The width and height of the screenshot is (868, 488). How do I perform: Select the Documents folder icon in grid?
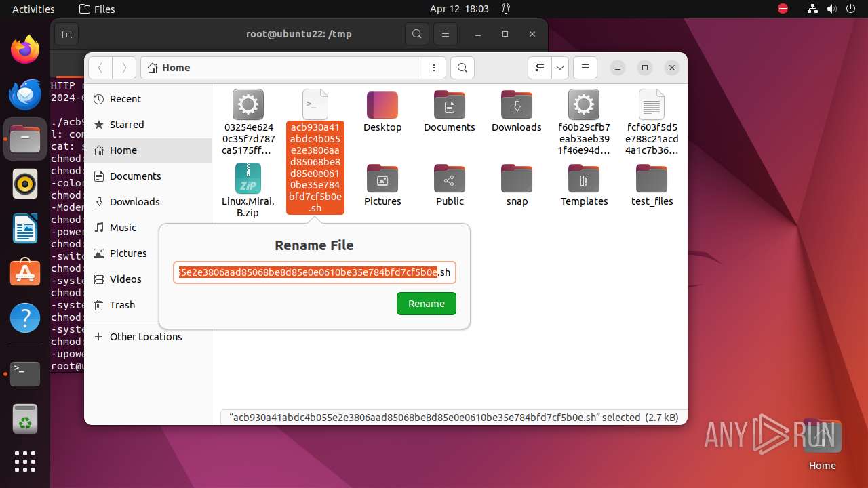pos(450,105)
